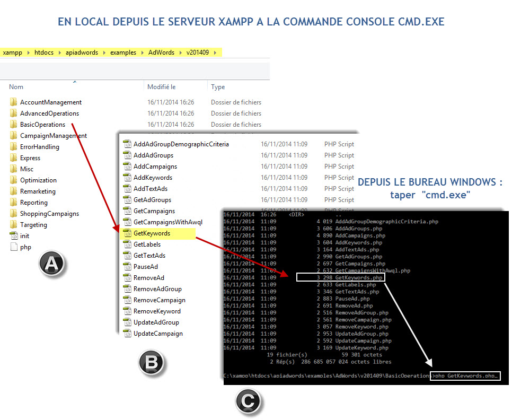Go to xampp in the address bar
Viewport: 512px width, 420px height.
click(12, 52)
